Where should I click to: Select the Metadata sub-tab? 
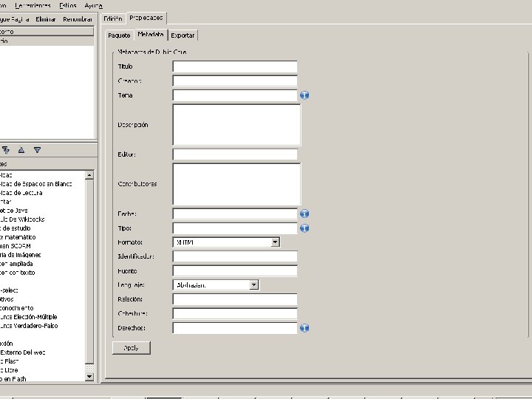point(151,35)
